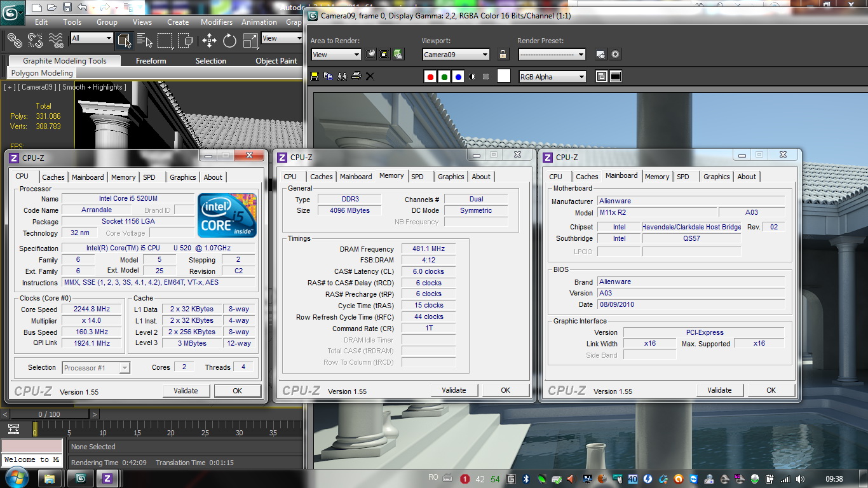This screenshot has height=488, width=868.
Task: Activate Select and Move tool
Action: [209, 41]
